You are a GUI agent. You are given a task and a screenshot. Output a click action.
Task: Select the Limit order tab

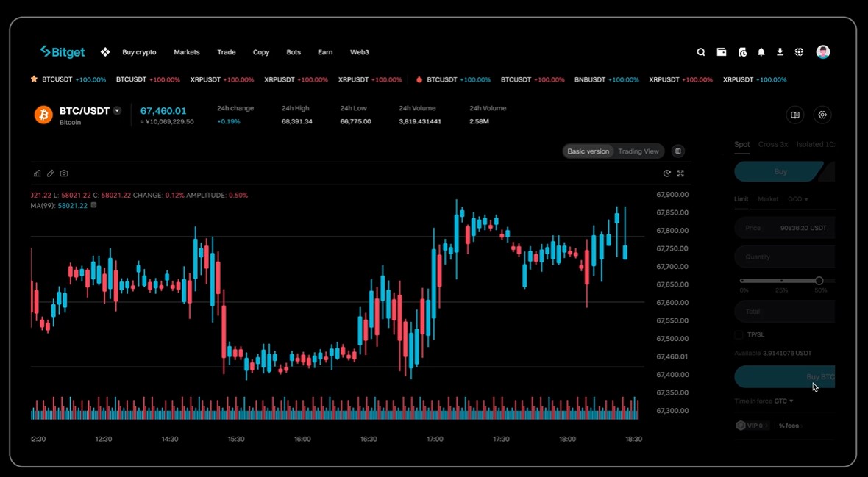741,199
